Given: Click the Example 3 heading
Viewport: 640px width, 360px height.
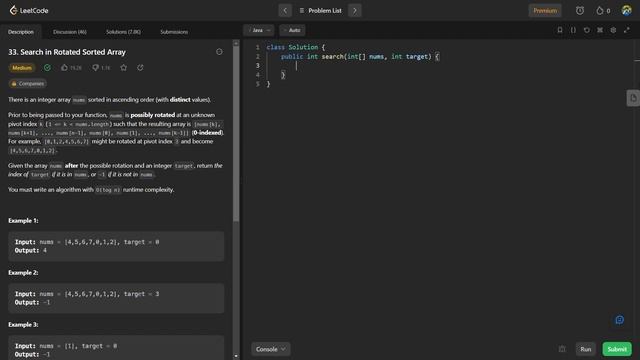Looking at the screenshot, I should pos(23,324).
